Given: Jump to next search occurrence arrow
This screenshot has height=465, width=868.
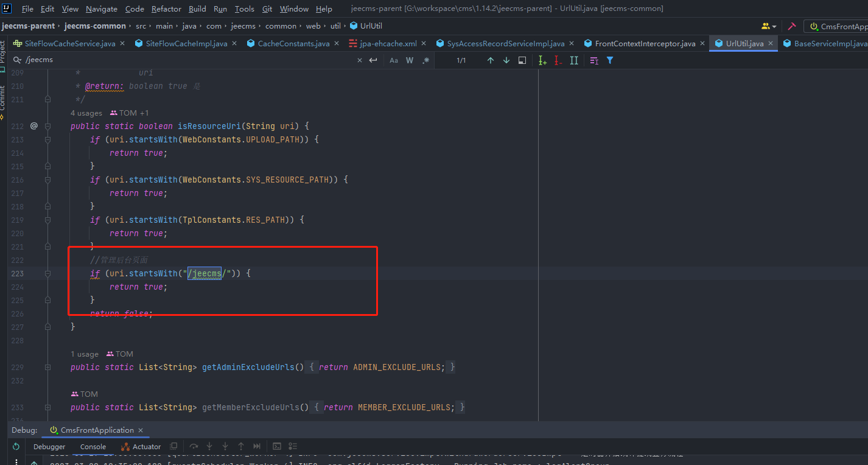Looking at the screenshot, I should pos(506,60).
